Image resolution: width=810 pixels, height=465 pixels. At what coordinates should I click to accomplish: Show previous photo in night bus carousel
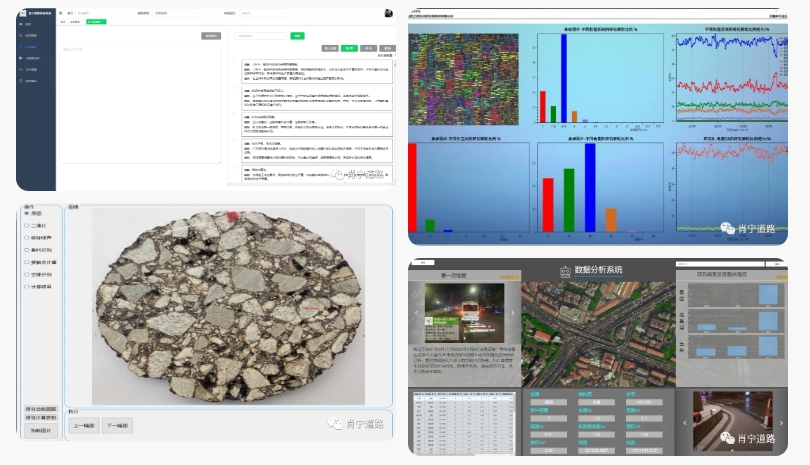pyautogui.click(x=414, y=314)
